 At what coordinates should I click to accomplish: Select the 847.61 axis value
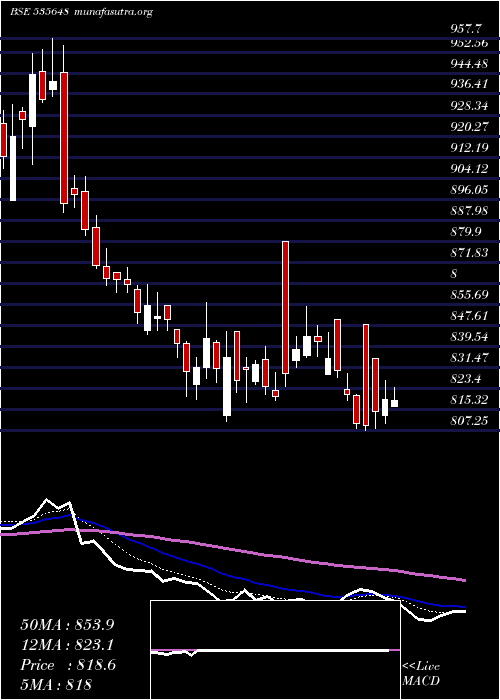[x=469, y=316]
